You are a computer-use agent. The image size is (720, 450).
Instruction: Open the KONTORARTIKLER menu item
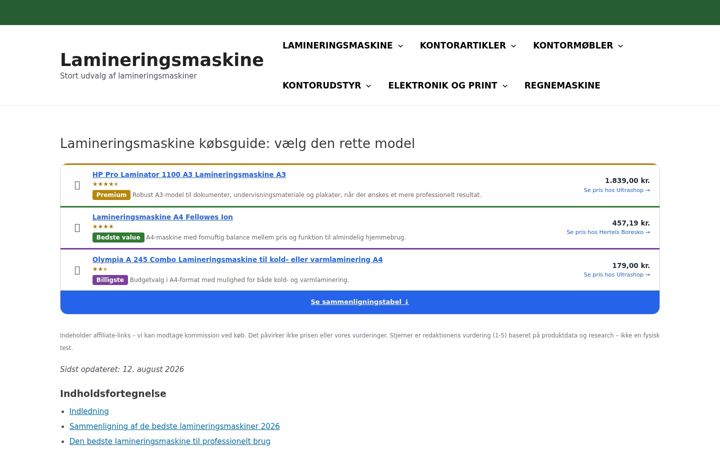pyautogui.click(x=462, y=45)
